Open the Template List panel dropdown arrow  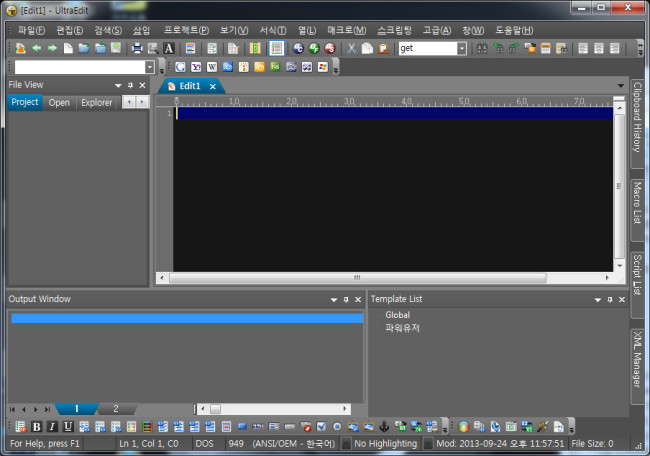pos(596,299)
